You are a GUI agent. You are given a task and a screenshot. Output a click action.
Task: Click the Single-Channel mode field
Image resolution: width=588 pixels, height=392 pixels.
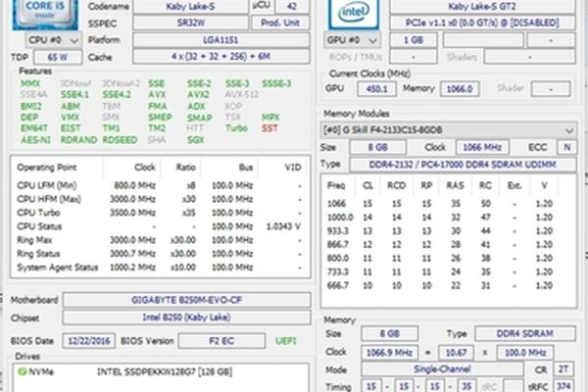[442, 369]
